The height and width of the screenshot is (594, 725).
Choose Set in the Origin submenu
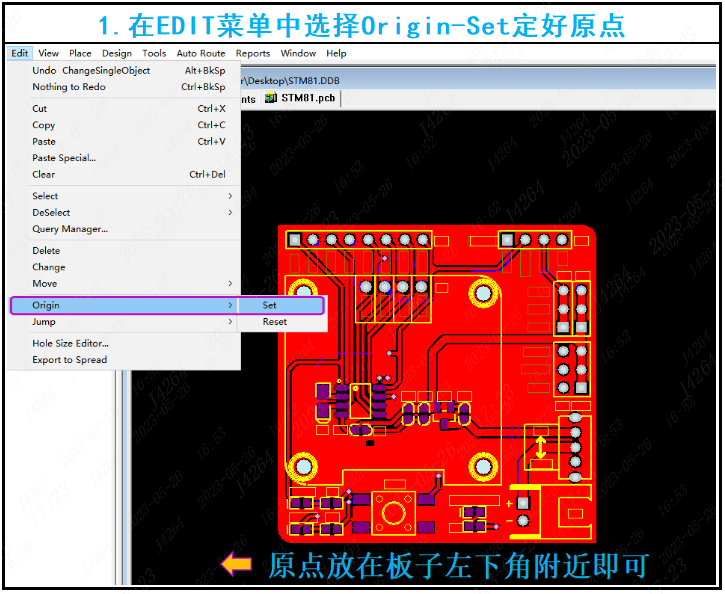coord(270,305)
